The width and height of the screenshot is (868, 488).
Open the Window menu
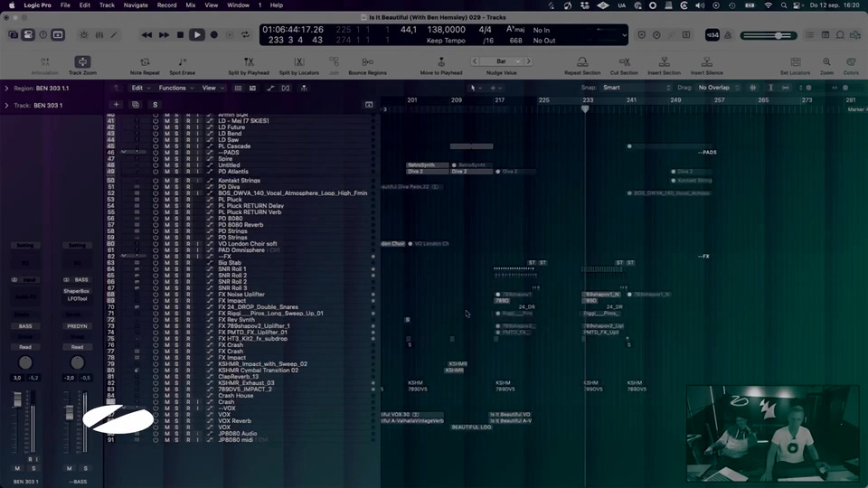point(238,5)
